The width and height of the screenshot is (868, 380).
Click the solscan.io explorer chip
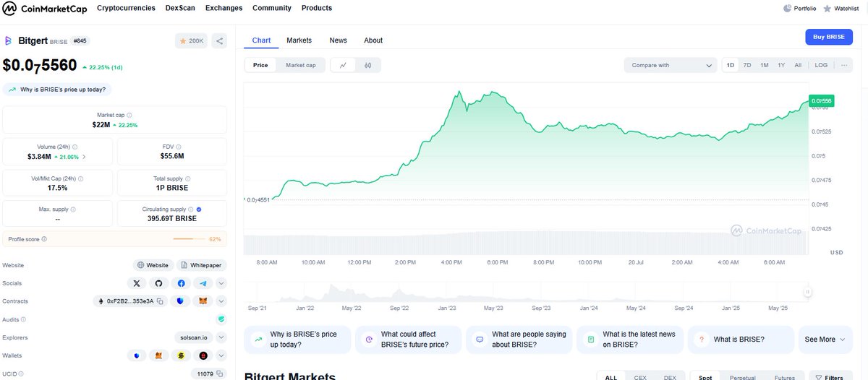[193, 337]
